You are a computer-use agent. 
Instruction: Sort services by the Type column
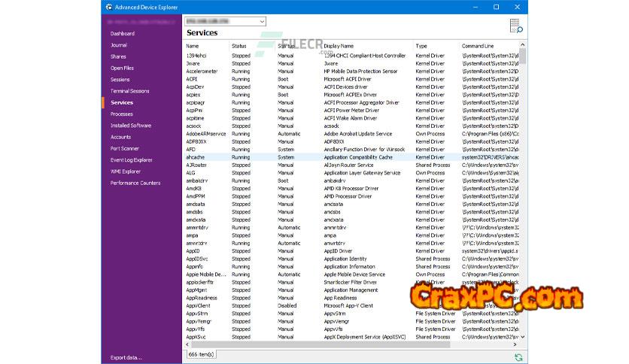click(x=421, y=46)
